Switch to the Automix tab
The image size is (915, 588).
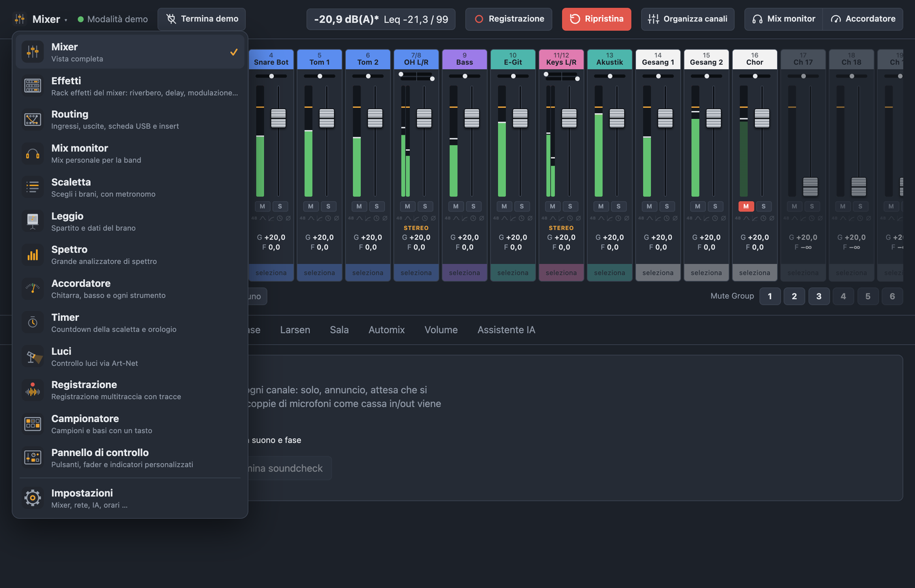click(387, 330)
